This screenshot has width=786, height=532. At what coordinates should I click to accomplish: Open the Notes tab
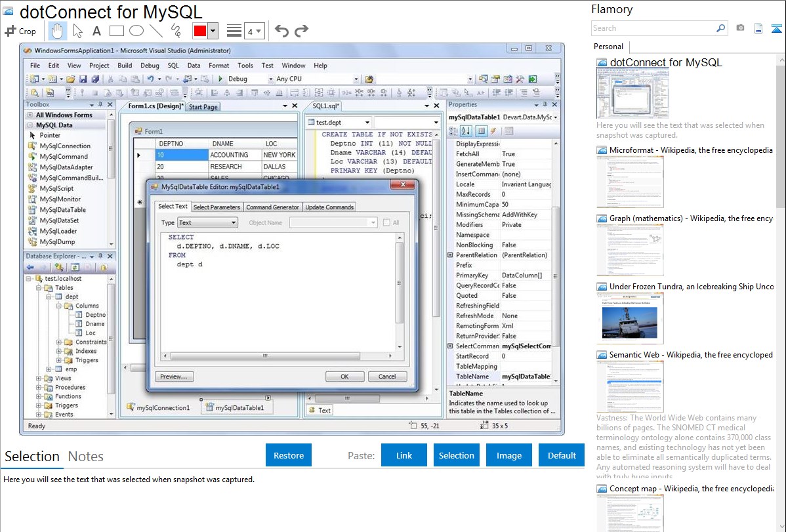(x=86, y=457)
